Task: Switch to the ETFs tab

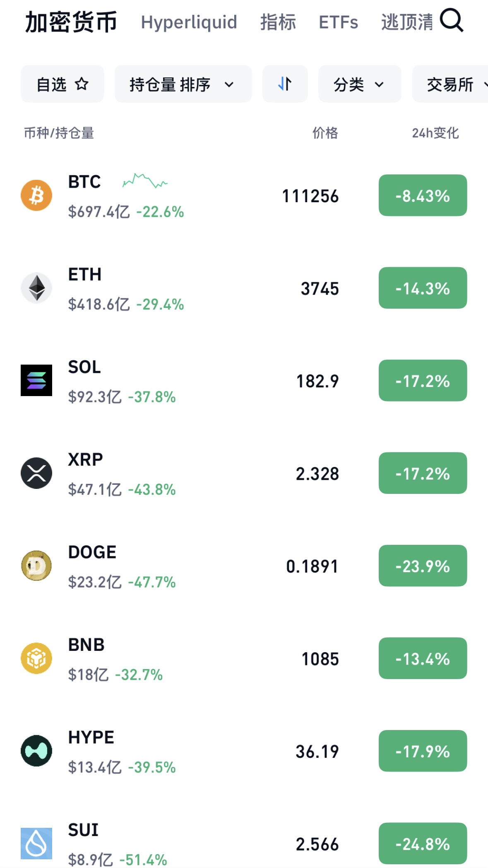Action: tap(338, 22)
